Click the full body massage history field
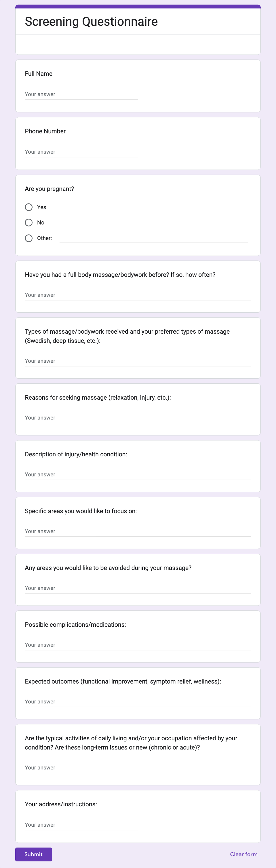This screenshot has height=868, width=276. [x=138, y=295]
